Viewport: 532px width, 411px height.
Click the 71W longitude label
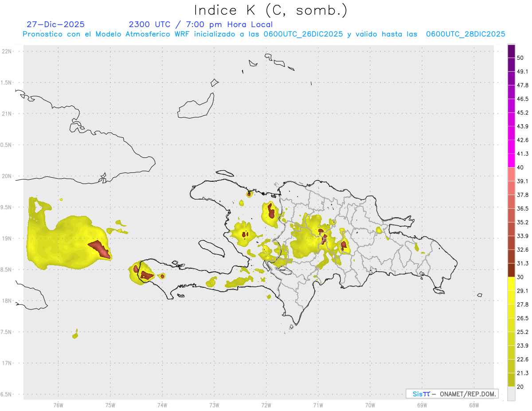[x=318, y=405]
